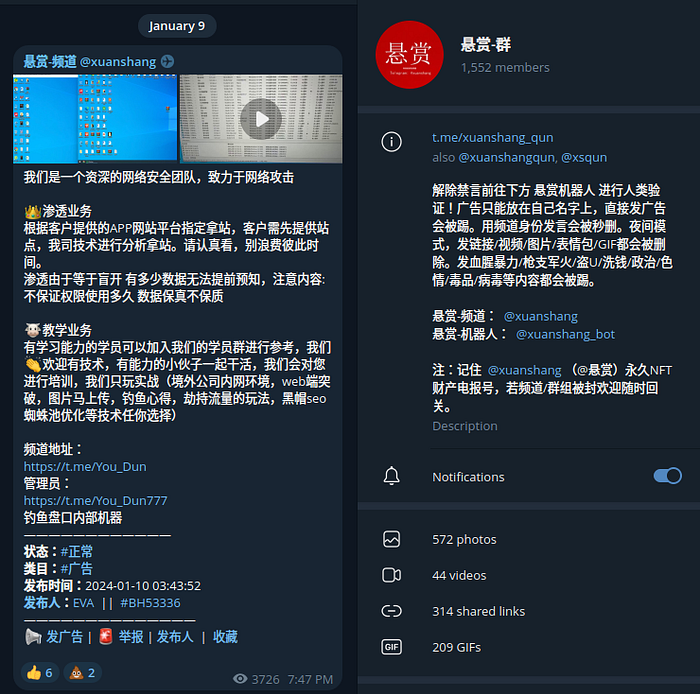Click the Notifications label
700x694 pixels.
point(468,477)
